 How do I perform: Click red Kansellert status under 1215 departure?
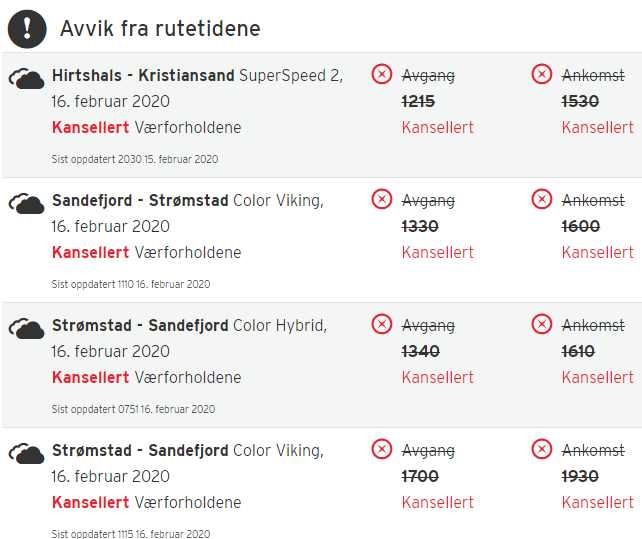pyautogui.click(x=437, y=127)
